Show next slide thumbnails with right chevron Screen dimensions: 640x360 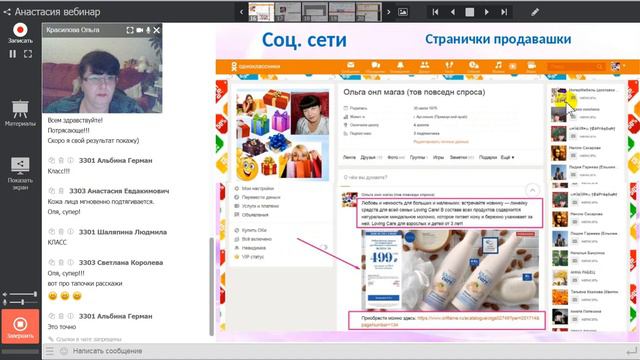click(389, 12)
